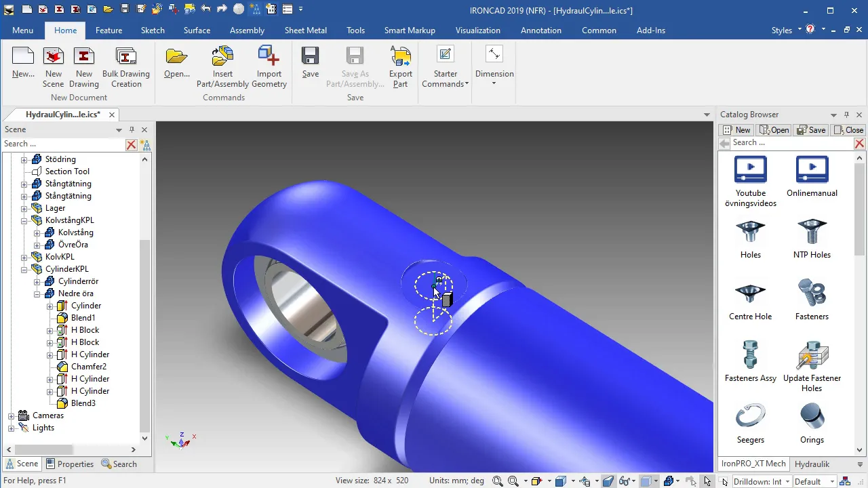Clear the Scene search red X
Image resolution: width=868 pixels, height=488 pixels.
pyautogui.click(x=132, y=144)
